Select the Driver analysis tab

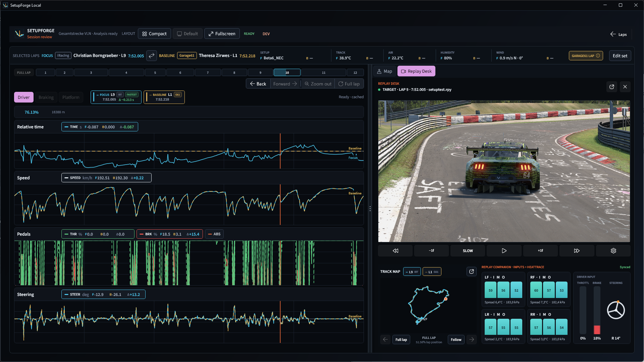pyautogui.click(x=23, y=97)
